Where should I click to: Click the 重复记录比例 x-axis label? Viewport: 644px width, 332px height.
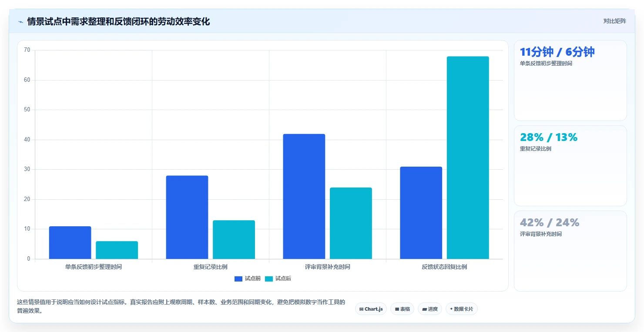pos(211,267)
